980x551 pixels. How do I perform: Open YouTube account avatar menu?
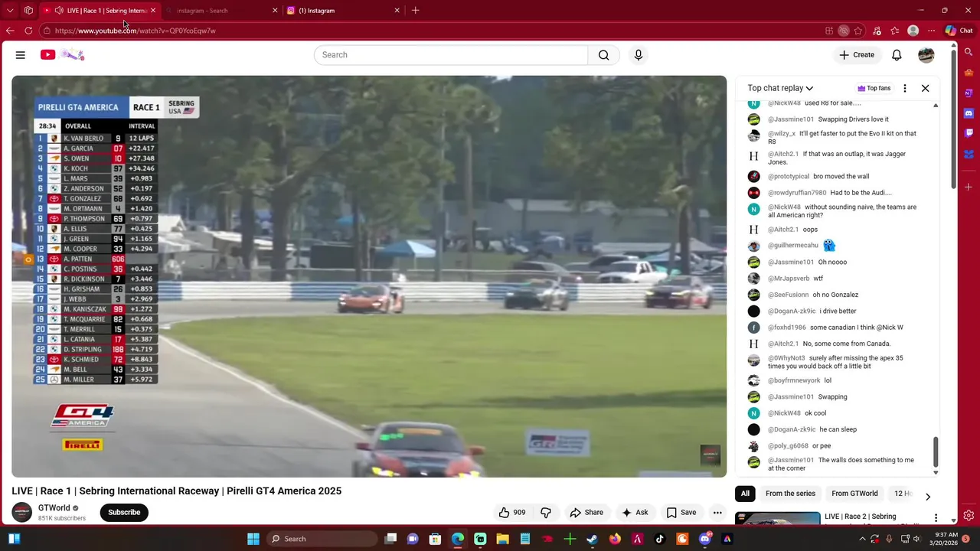coord(926,55)
